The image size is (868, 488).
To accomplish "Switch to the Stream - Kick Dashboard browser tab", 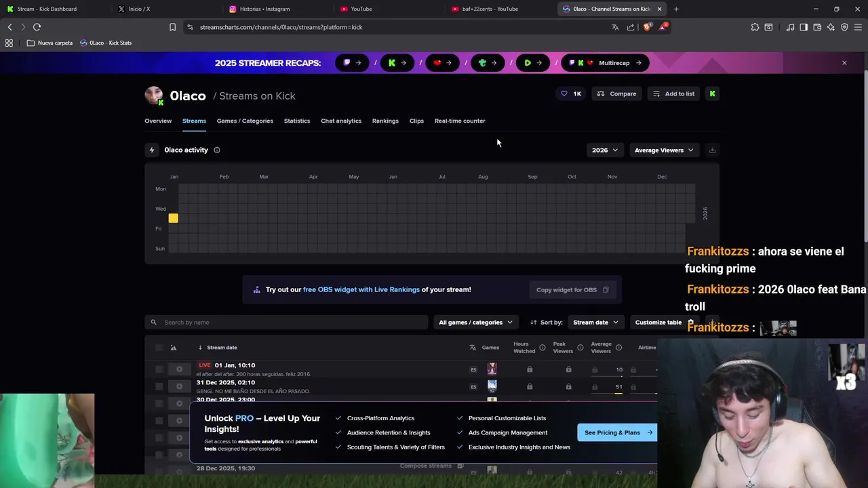I will click(x=54, y=9).
